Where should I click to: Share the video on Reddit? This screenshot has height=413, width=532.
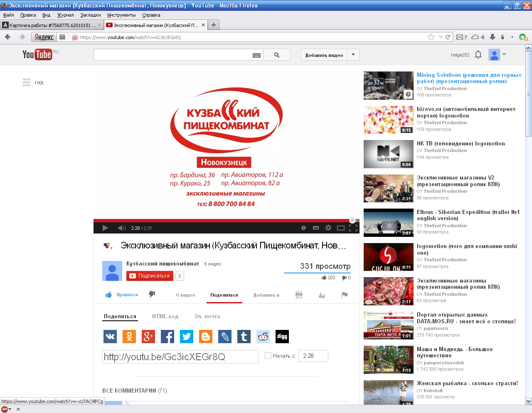263,337
